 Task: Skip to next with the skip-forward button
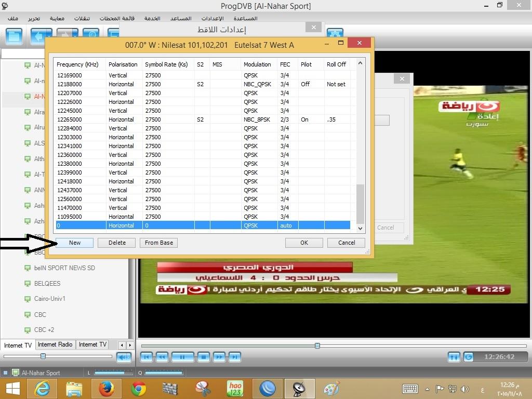pos(235,357)
